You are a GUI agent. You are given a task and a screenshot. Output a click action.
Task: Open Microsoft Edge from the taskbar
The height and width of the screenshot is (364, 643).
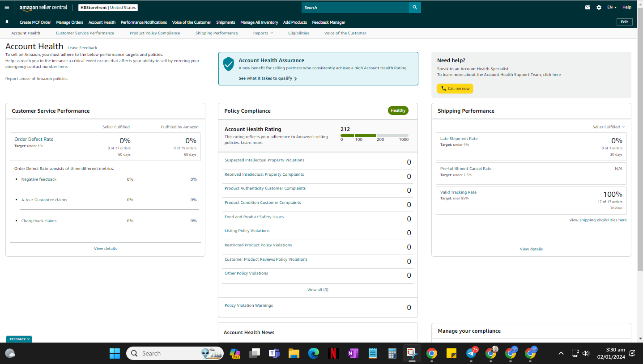[x=313, y=353]
